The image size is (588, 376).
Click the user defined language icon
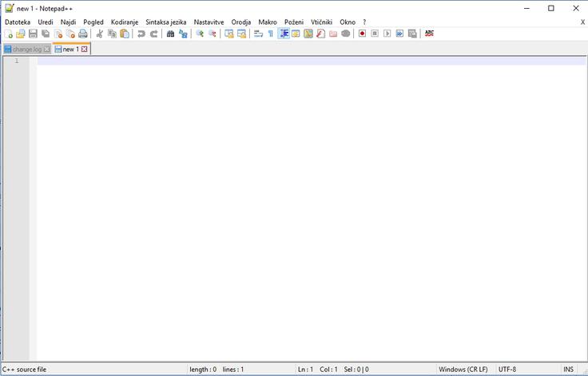point(296,34)
